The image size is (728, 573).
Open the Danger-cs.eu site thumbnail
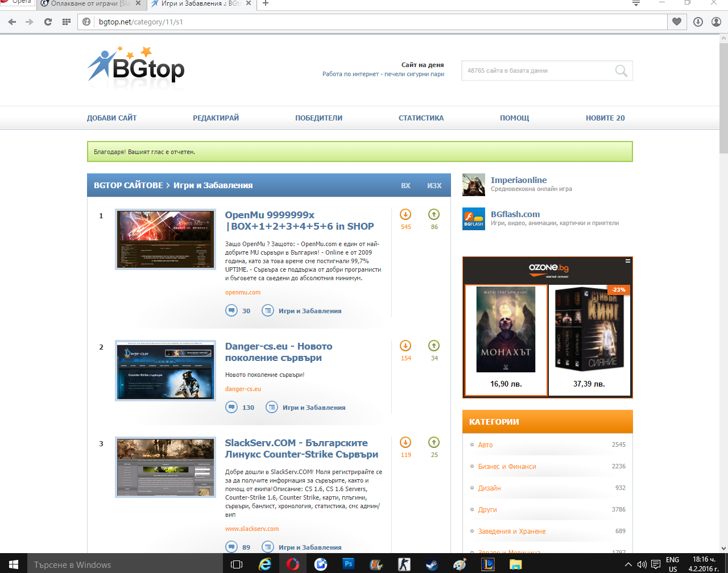coord(166,370)
